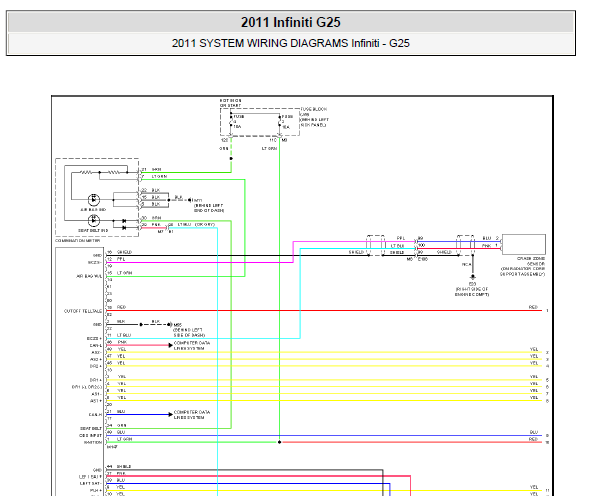Click "(BEHIND LEFT END OF DASH)" note near M77

tap(209, 208)
